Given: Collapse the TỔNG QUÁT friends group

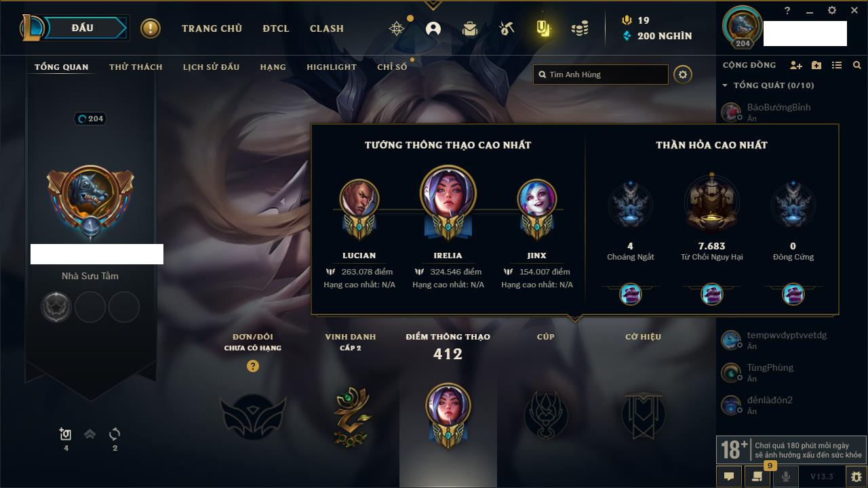Looking at the screenshot, I should [x=768, y=85].
